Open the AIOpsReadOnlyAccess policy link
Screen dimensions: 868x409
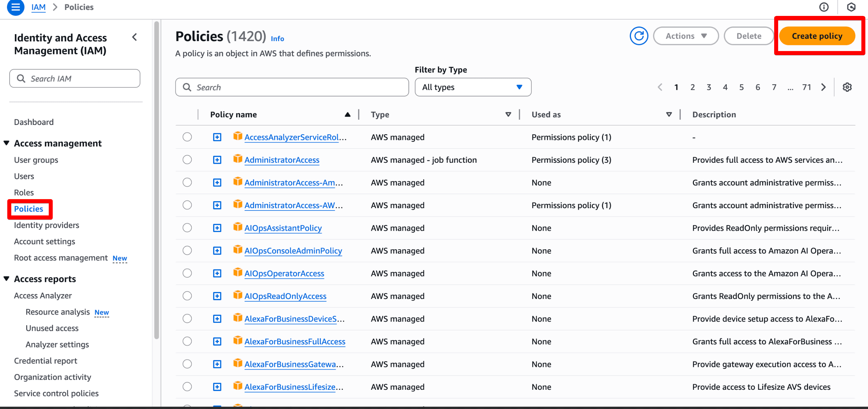(285, 296)
